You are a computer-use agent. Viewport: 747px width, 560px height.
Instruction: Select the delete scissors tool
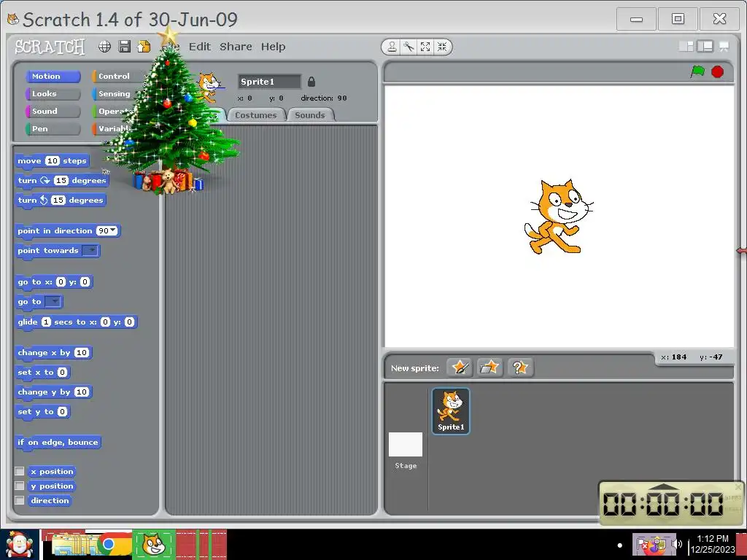coord(409,47)
